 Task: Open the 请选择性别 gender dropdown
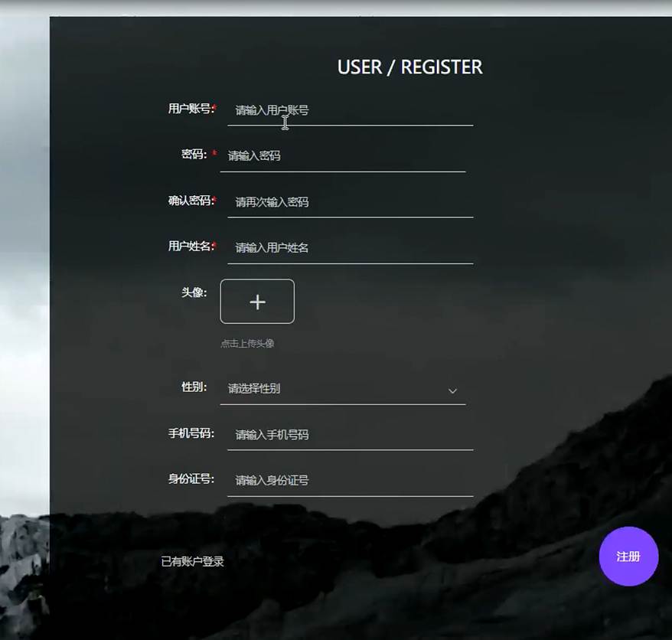coord(342,389)
